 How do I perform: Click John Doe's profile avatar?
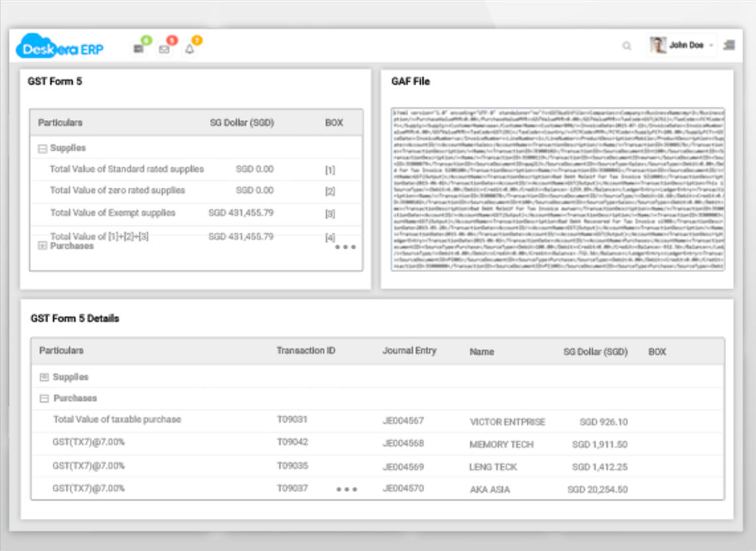click(657, 45)
